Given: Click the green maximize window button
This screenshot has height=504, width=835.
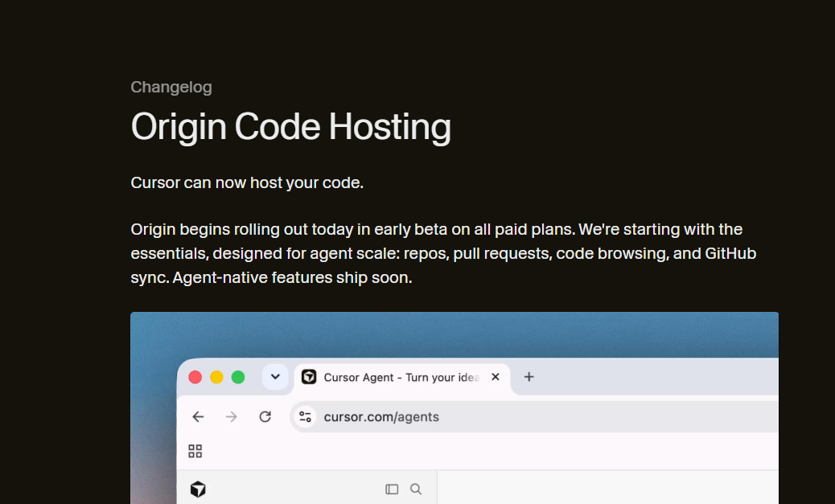Looking at the screenshot, I should click(x=238, y=377).
